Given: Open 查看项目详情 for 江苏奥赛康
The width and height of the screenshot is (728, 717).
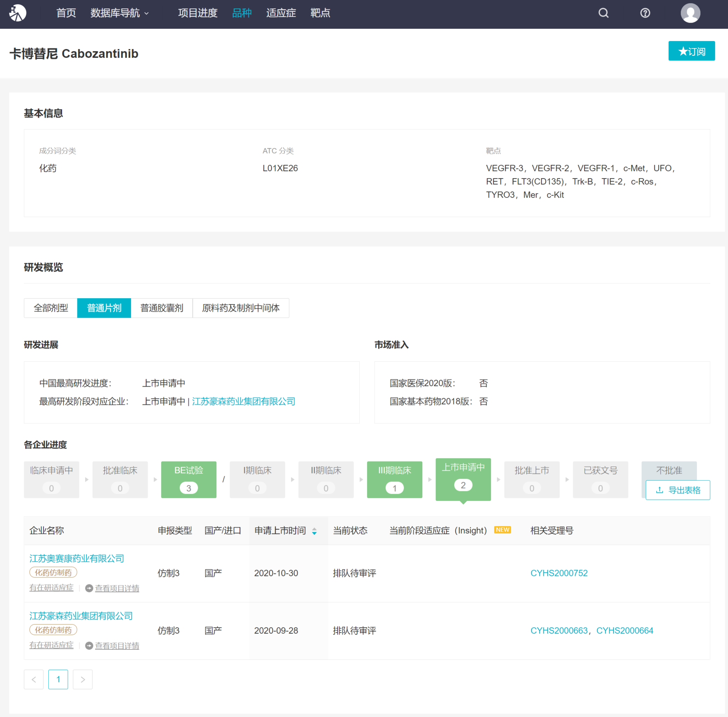Looking at the screenshot, I should (x=117, y=588).
